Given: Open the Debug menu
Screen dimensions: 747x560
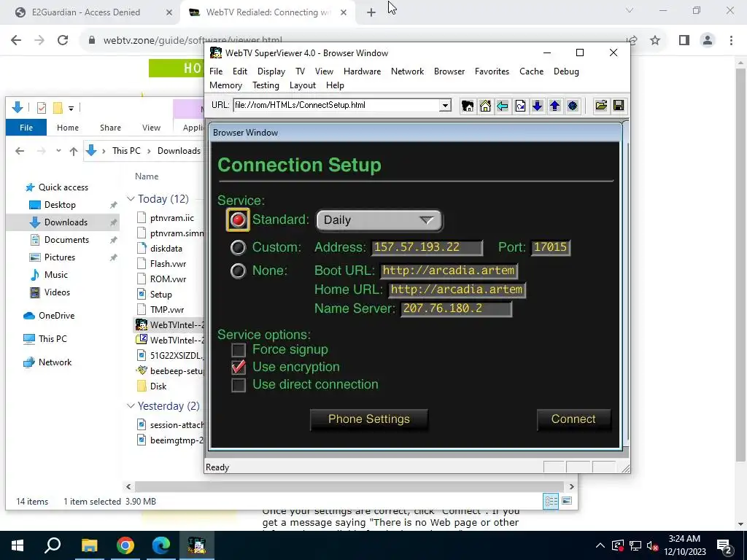Looking at the screenshot, I should [x=566, y=71].
